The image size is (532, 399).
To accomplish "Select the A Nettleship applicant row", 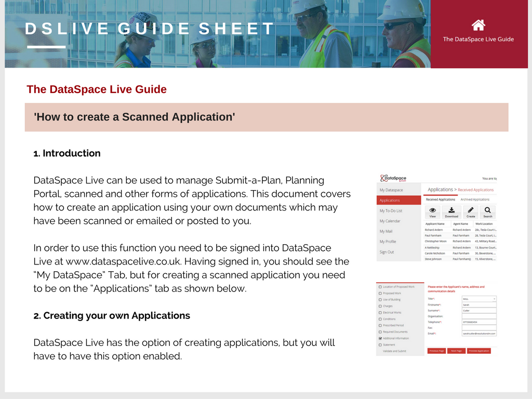I will tap(460, 248).
